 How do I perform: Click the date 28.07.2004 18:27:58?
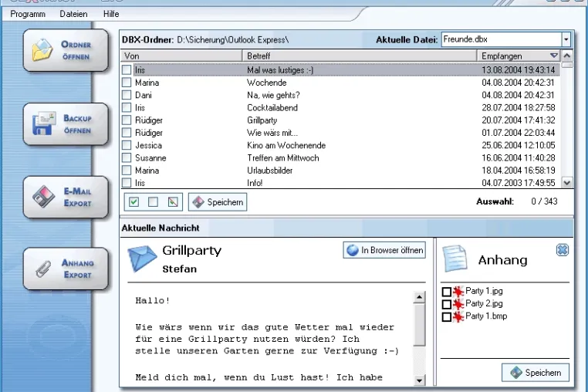(519, 108)
